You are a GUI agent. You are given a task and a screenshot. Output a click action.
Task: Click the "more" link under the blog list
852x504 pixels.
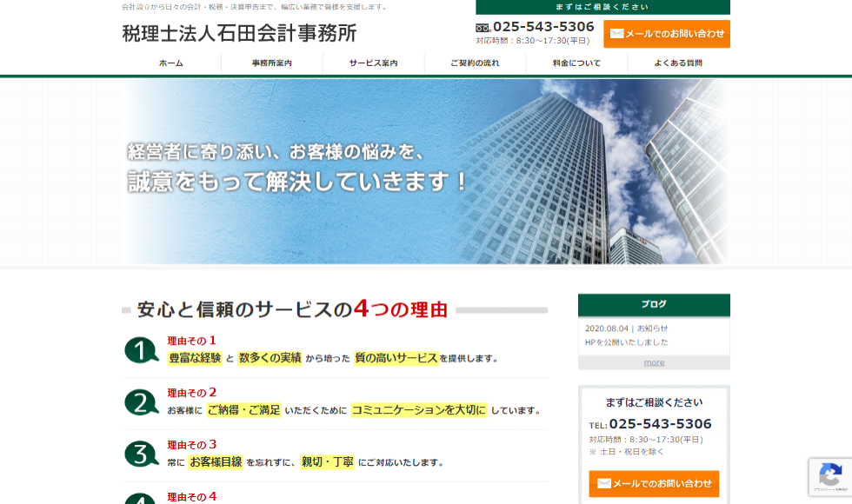654,362
